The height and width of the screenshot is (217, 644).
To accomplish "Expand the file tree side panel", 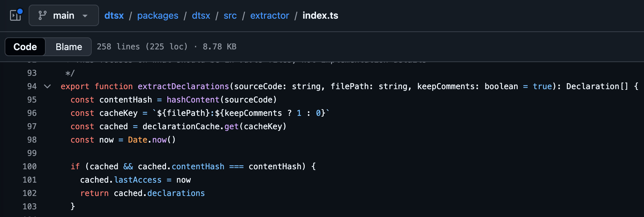I will [16, 15].
